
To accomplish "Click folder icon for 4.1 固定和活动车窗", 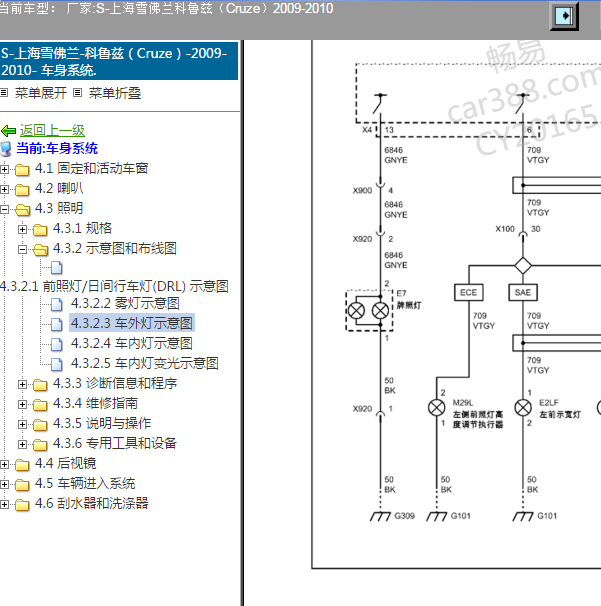I will tap(22, 169).
